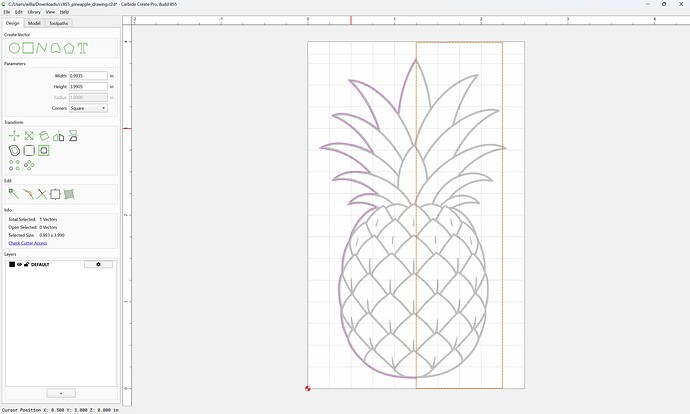690x414 pixels.
Task: Select the Text vector tool
Action: (83, 48)
